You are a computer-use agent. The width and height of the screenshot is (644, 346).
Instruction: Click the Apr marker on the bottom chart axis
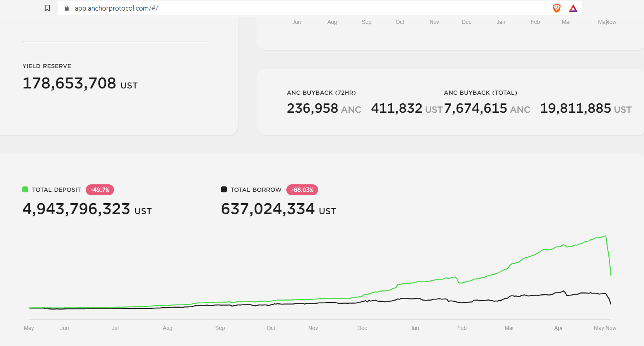pyautogui.click(x=559, y=328)
